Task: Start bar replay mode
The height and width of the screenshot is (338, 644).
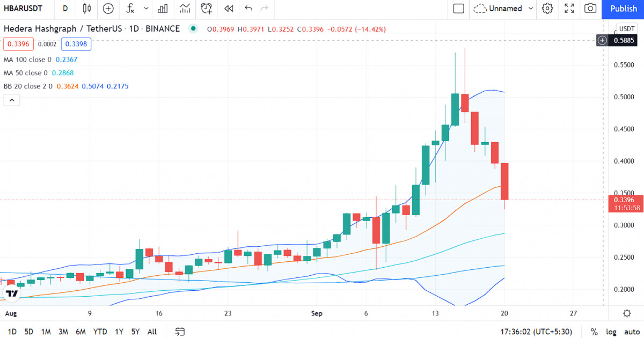Action: pos(229,9)
